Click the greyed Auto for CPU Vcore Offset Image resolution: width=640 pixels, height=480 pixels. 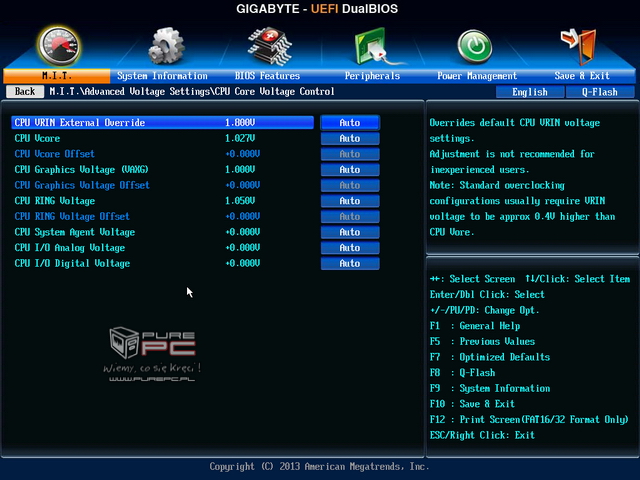coord(350,154)
